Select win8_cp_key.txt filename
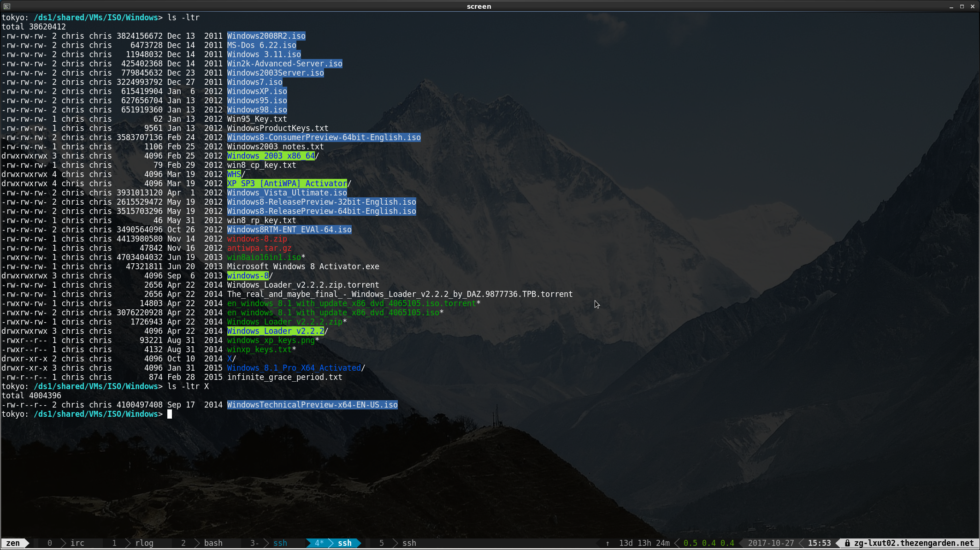Screen dimensions: 980x550 pyautogui.click(x=261, y=165)
